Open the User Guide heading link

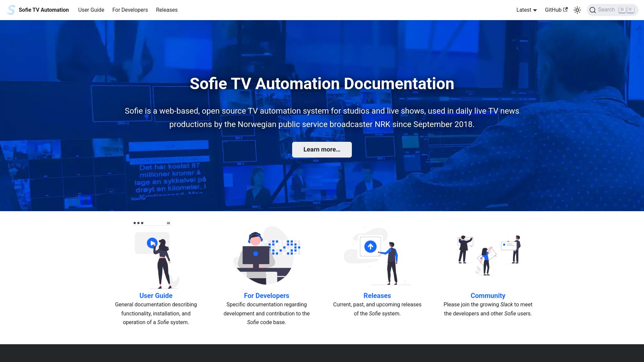(x=156, y=296)
